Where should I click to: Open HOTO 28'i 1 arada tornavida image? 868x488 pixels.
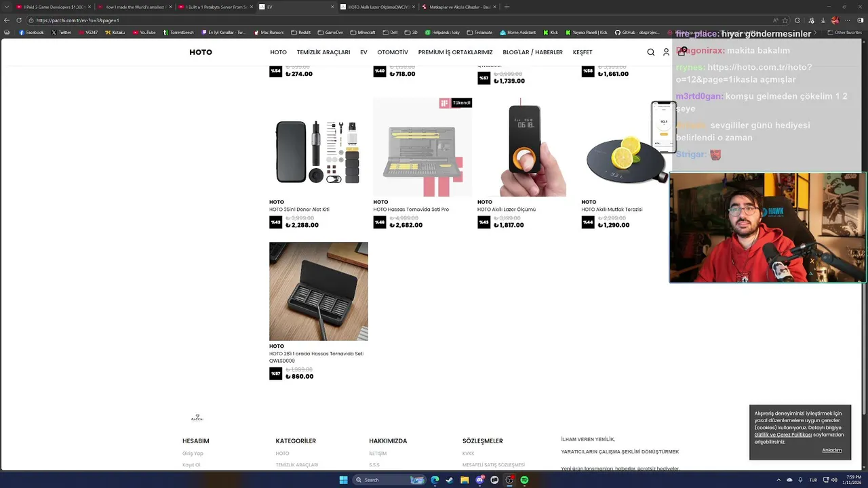pyautogui.click(x=318, y=291)
